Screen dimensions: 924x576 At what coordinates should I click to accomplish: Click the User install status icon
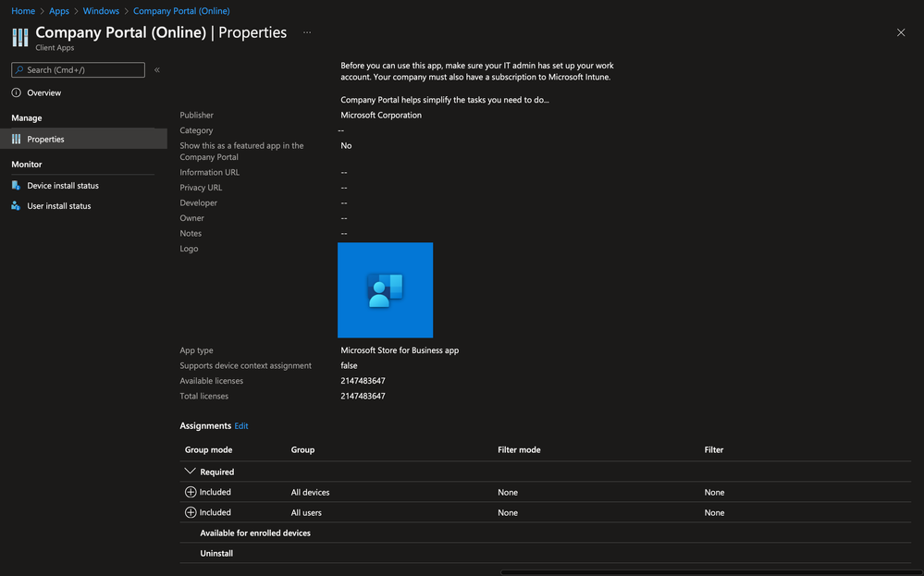[x=17, y=206]
